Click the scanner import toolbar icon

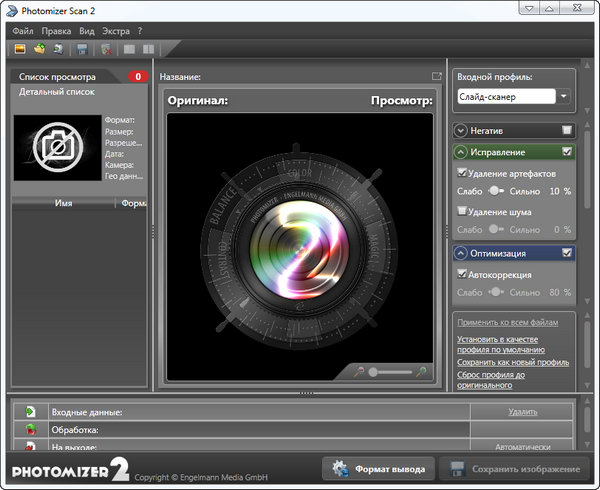tap(58, 49)
